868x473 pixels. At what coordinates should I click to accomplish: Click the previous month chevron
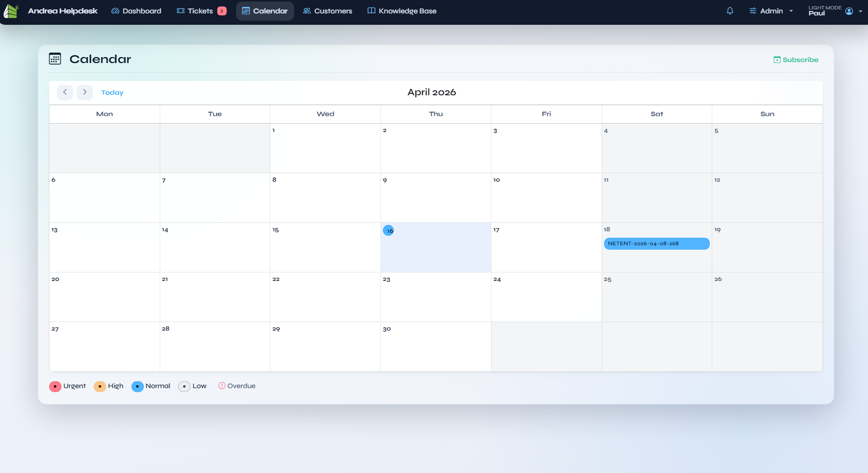coord(65,92)
